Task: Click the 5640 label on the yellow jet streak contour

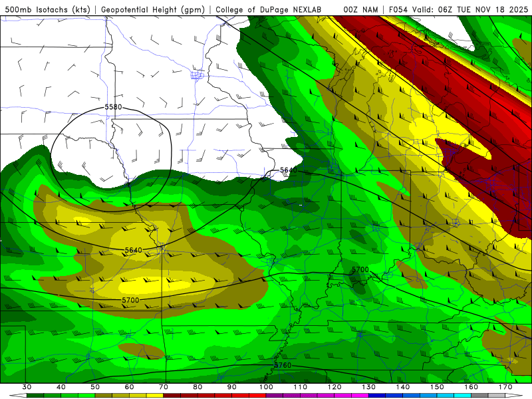Action: coord(134,251)
